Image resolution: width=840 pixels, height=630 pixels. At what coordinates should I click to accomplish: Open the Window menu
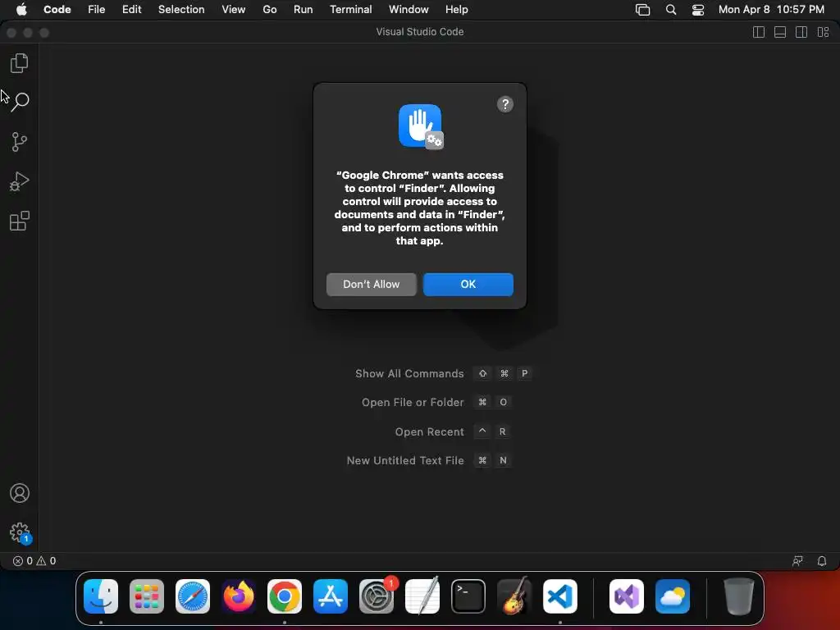click(x=409, y=10)
